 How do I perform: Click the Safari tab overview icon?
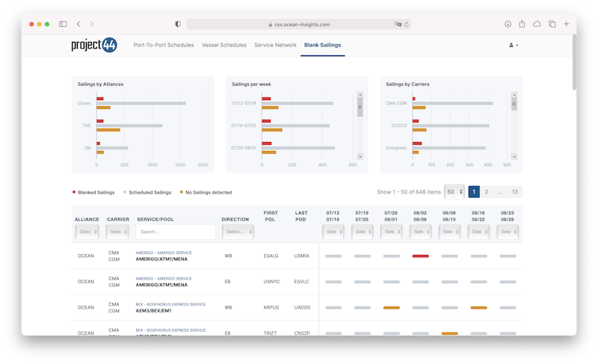point(552,24)
